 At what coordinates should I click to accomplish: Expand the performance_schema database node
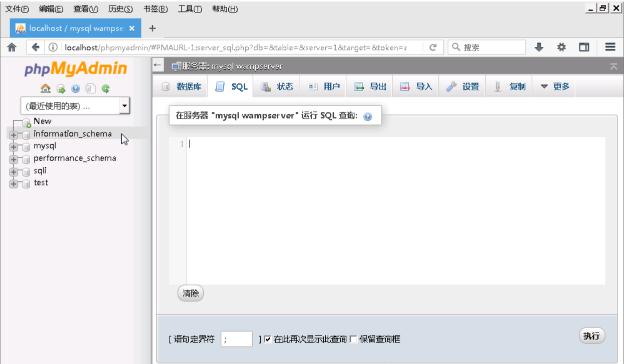[14, 159]
